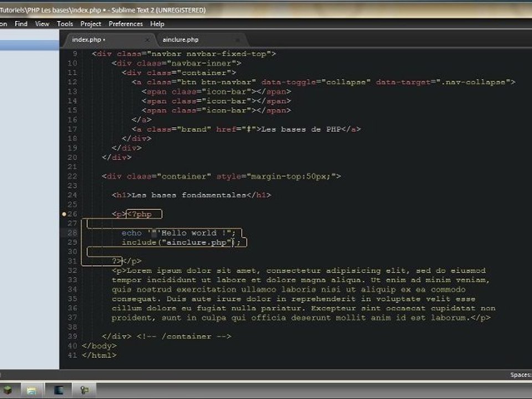Switch to the ainclure.php tab

(202, 40)
